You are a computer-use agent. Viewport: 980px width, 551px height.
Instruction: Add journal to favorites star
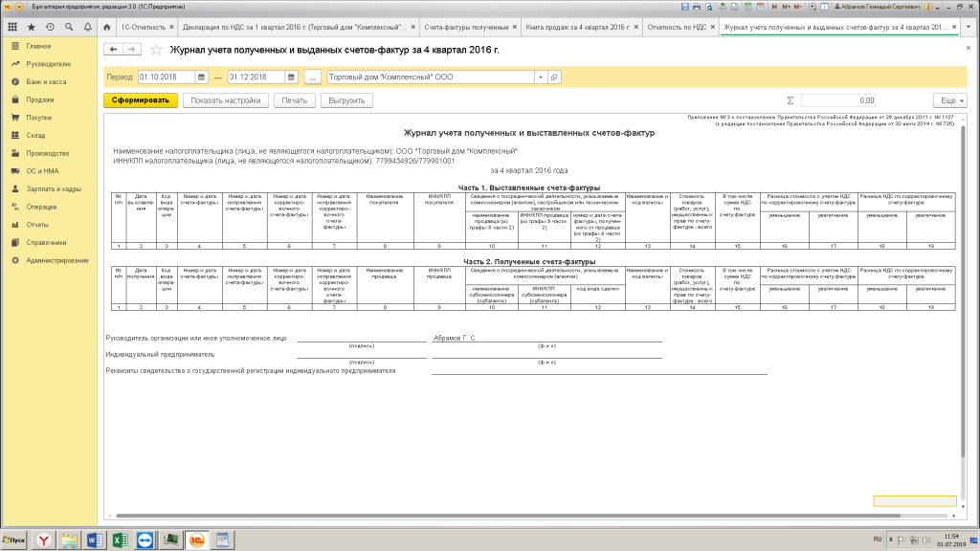tap(156, 50)
